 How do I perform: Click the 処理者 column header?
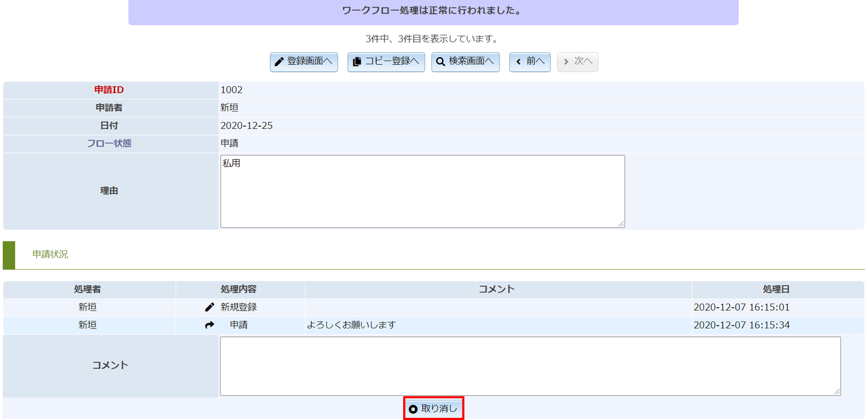87,289
